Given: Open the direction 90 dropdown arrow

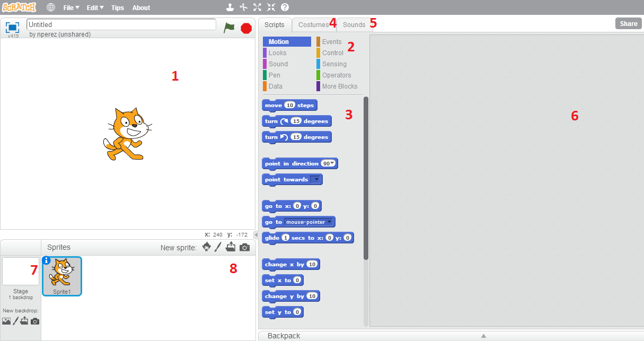Looking at the screenshot, I should pyautogui.click(x=332, y=163).
